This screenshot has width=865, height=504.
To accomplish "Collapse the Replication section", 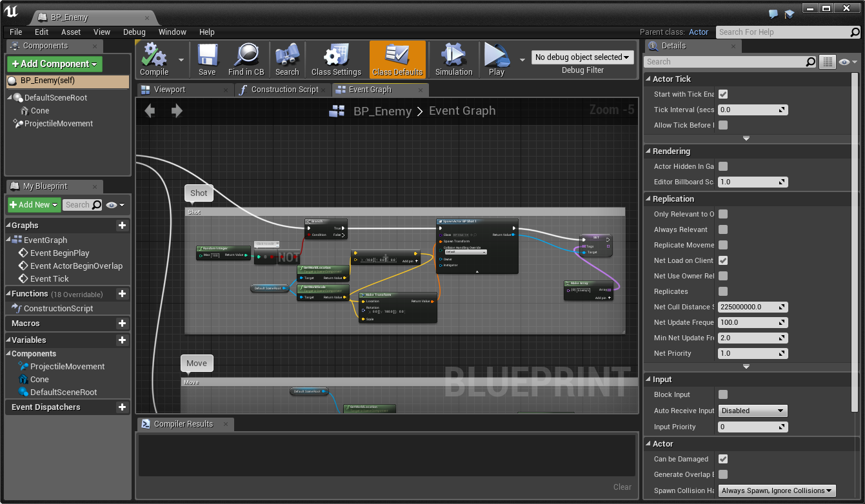I will 649,199.
